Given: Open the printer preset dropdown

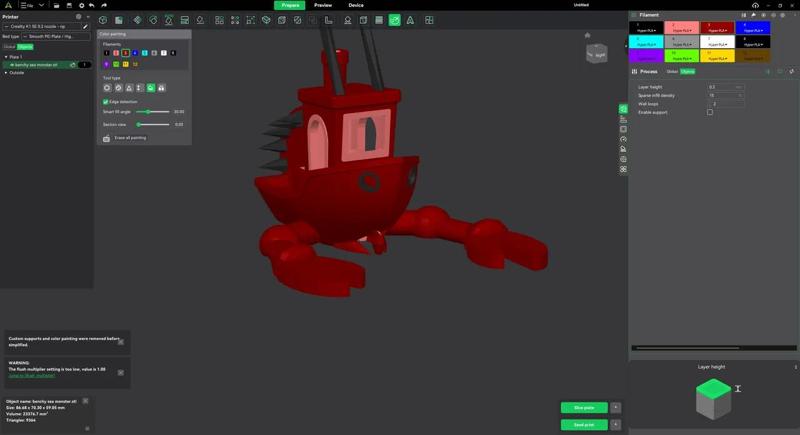Looking at the screenshot, I should tap(41, 27).
